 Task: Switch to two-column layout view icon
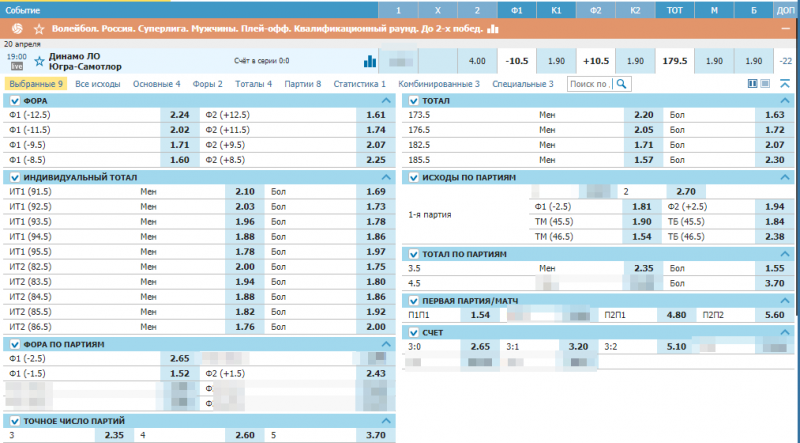[x=753, y=84]
